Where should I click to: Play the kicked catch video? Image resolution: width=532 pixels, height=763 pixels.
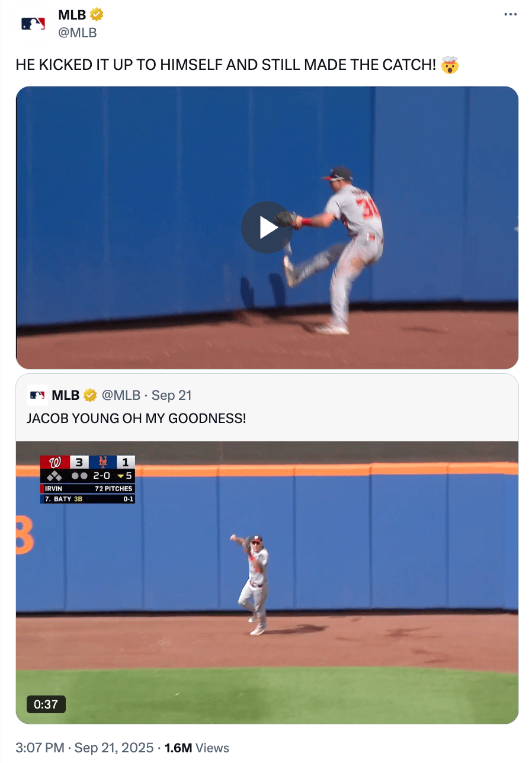(267, 227)
